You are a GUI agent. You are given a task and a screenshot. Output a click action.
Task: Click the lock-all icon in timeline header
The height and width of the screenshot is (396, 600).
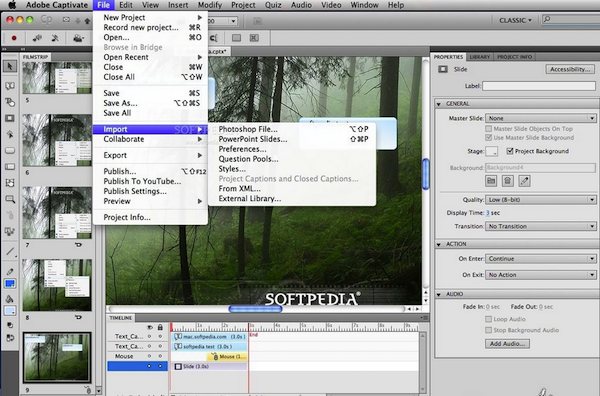160,328
